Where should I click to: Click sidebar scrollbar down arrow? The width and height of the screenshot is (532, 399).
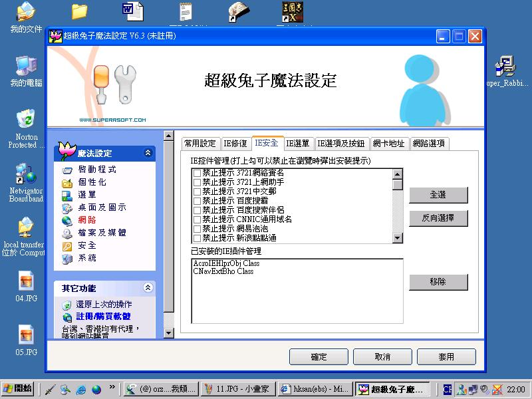tap(169, 333)
